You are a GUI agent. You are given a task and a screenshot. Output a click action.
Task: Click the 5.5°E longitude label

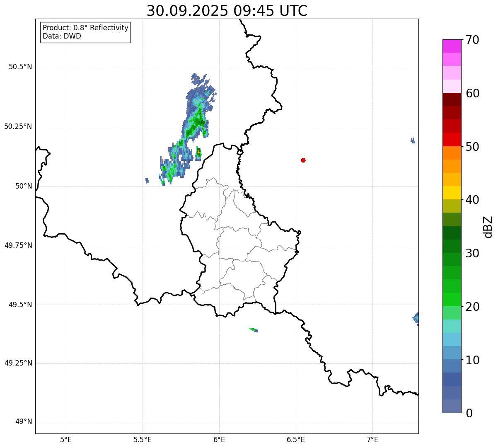click(143, 439)
